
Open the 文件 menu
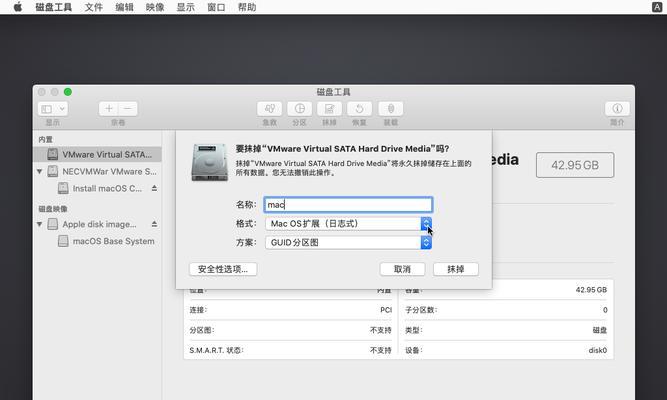[94, 7]
